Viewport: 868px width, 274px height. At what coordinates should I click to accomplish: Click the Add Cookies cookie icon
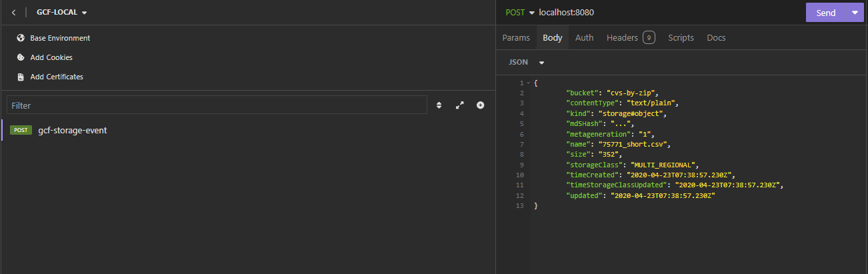pos(21,57)
